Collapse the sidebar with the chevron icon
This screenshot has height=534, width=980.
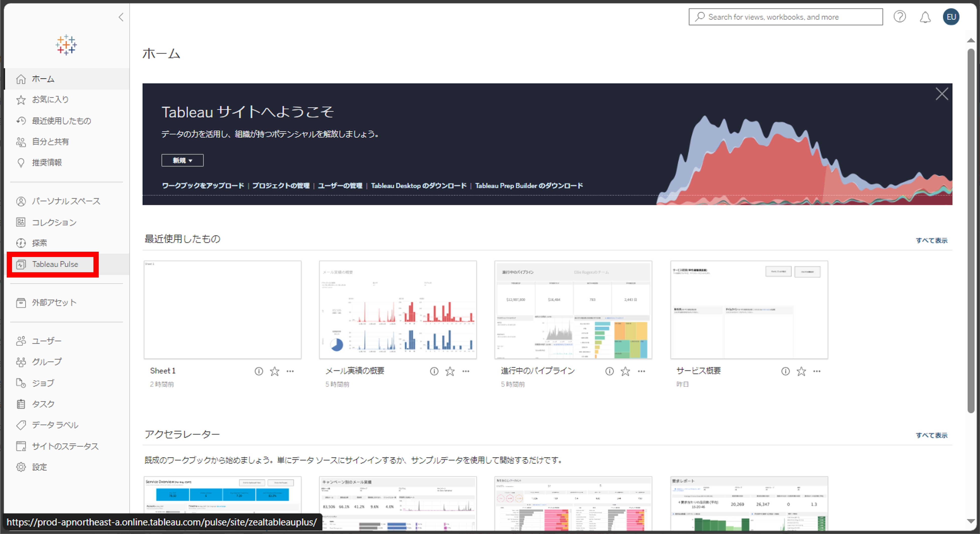tap(121, 17)
